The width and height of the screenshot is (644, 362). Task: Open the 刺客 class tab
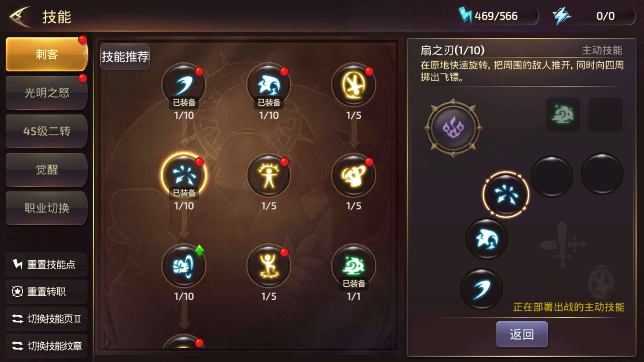[47, 54]
